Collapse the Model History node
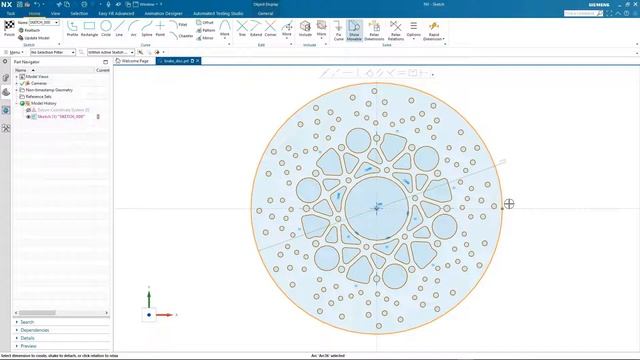Screen dimensions: 640x360 (x=17, y=103)
